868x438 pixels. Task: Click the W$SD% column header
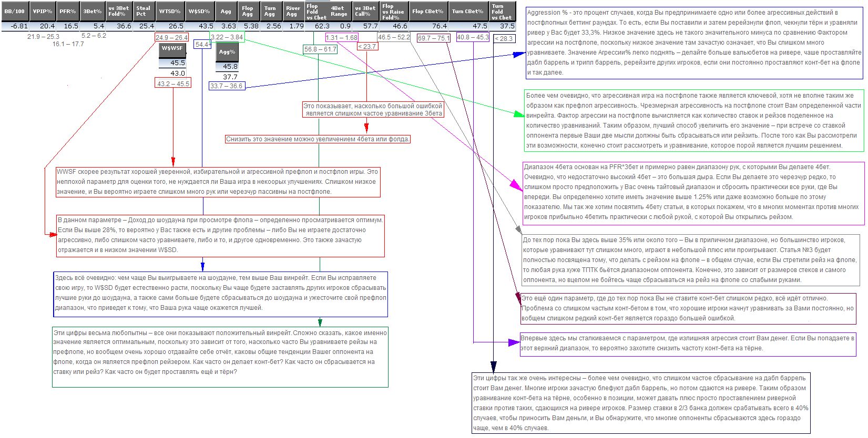(x=199, y=12)
